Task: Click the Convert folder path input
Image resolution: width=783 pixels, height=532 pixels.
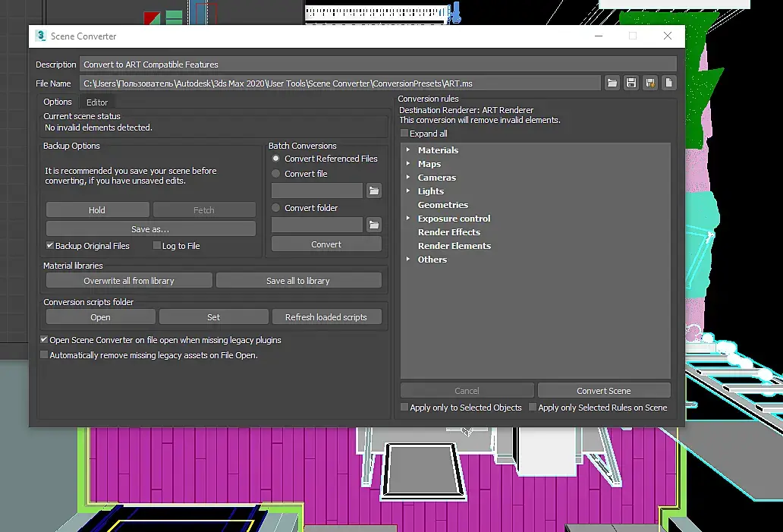Action: (x=317, y=225)
